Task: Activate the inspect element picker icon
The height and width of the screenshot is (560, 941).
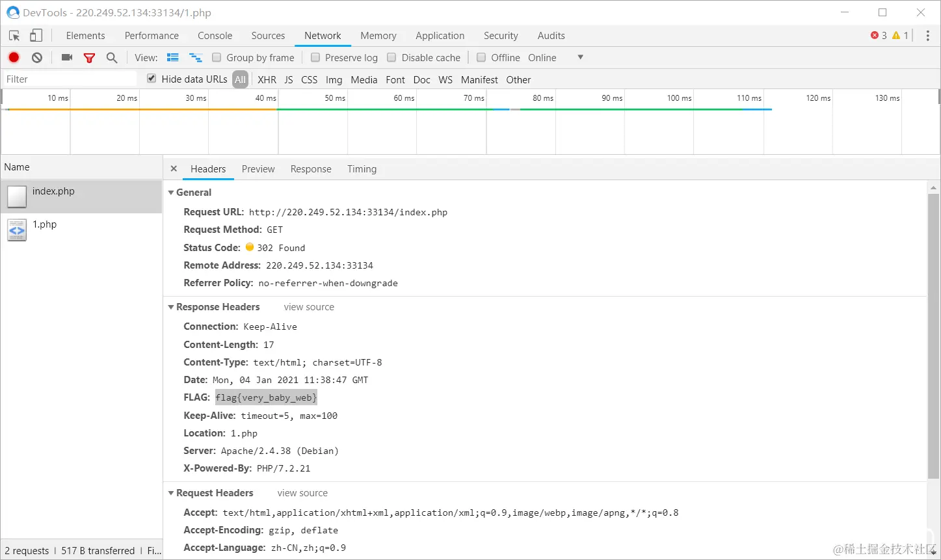Action: (14, 36)
